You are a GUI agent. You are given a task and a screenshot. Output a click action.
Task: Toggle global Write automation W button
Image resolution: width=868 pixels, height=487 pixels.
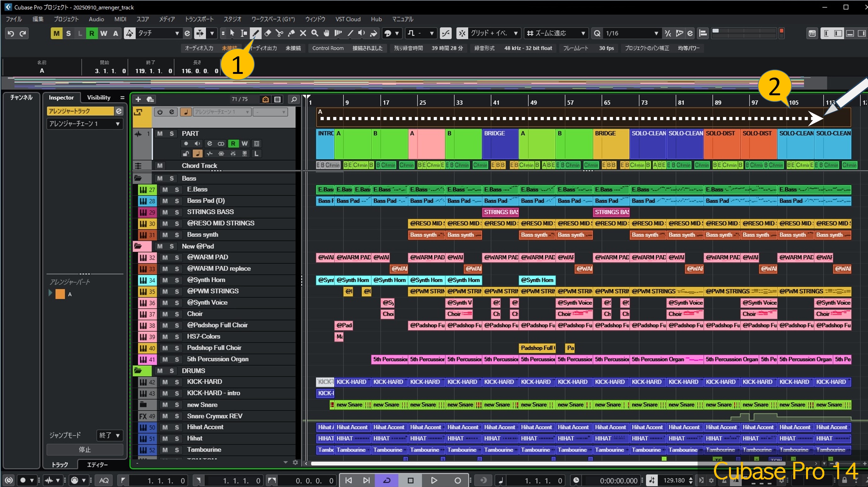(x=104, y=33)
